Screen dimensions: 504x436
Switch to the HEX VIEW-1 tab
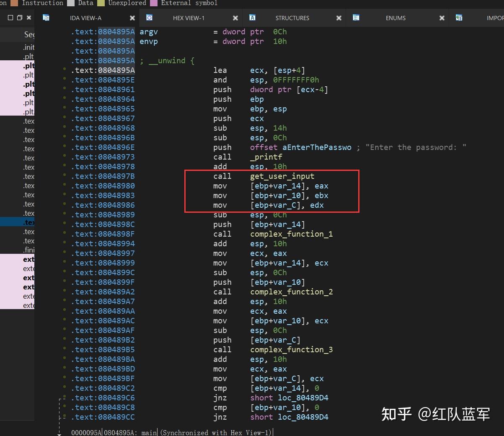tap(189, 18)
